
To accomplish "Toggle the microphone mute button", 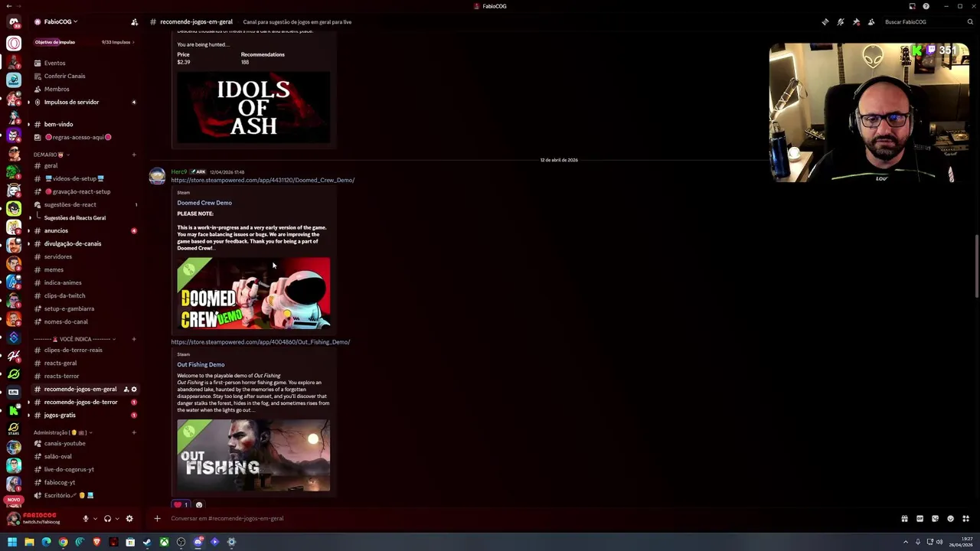I will 86,519.
